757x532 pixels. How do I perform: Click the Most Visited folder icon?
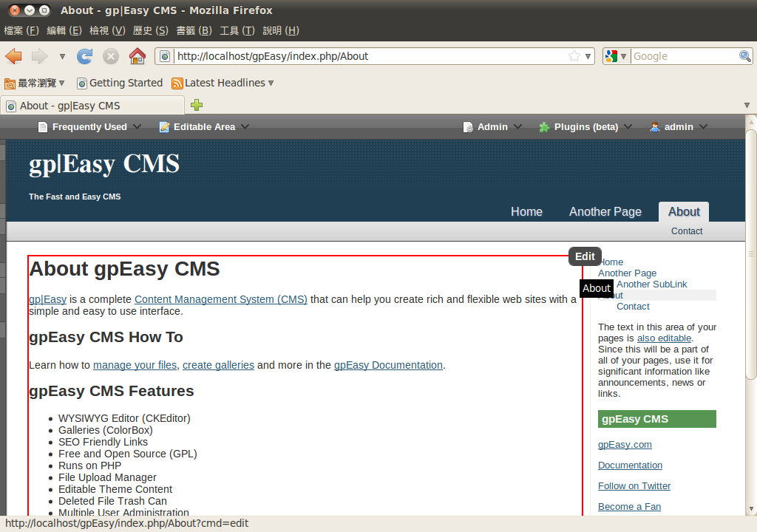10,83
